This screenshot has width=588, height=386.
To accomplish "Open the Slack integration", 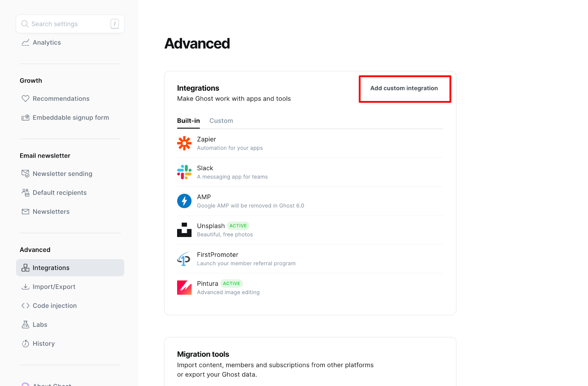I will pos(310,172).
